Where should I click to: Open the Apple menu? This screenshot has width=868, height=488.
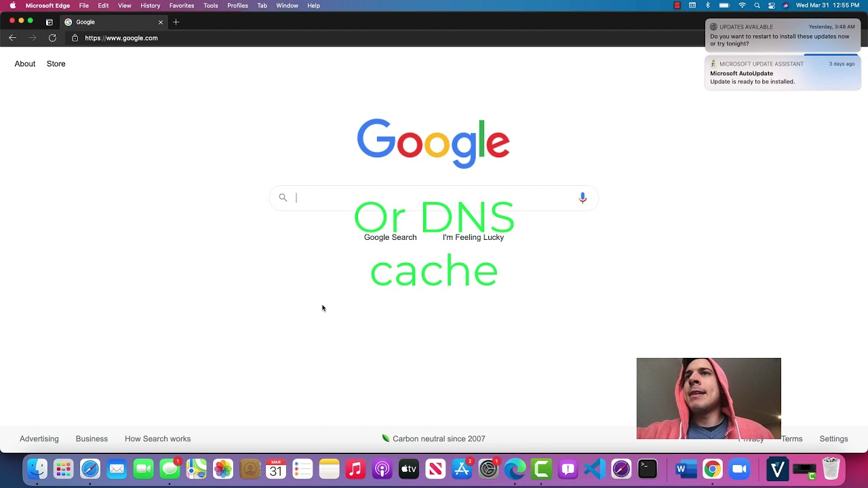(x=12, y=5)
